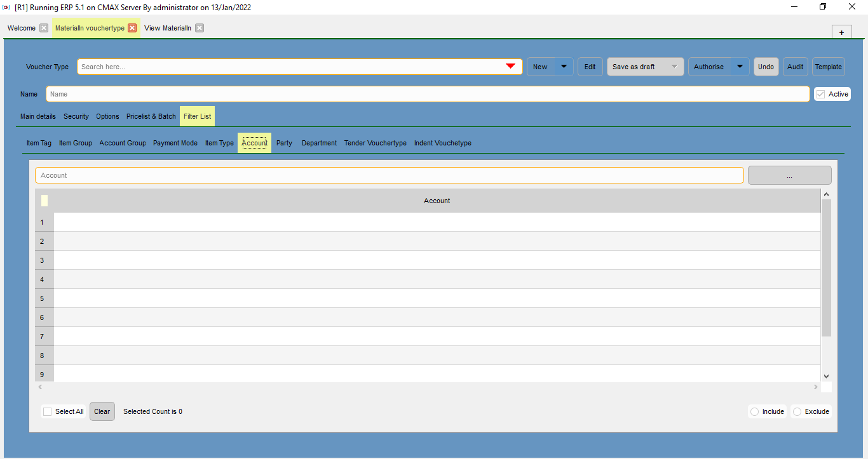Image resolution: width=868 pixels, height=459 pixels.
Task: Click the Clear button
Action: point(102,411)
